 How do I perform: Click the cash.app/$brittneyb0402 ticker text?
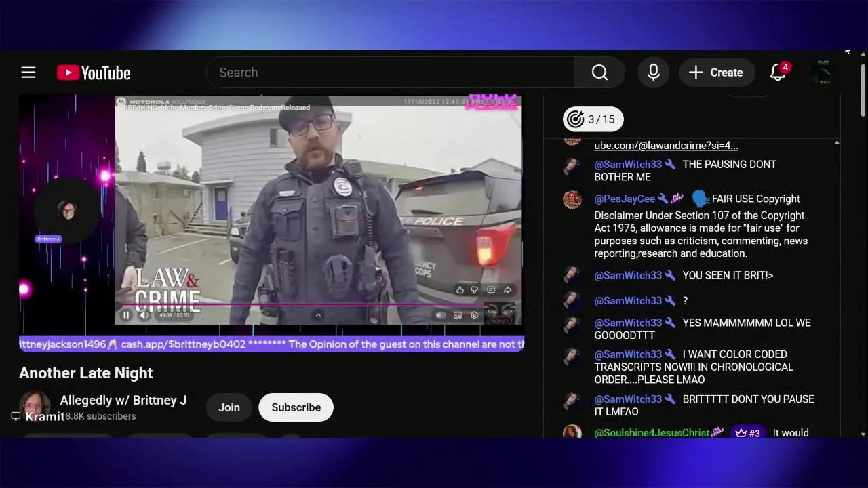(x=183, y=344)
